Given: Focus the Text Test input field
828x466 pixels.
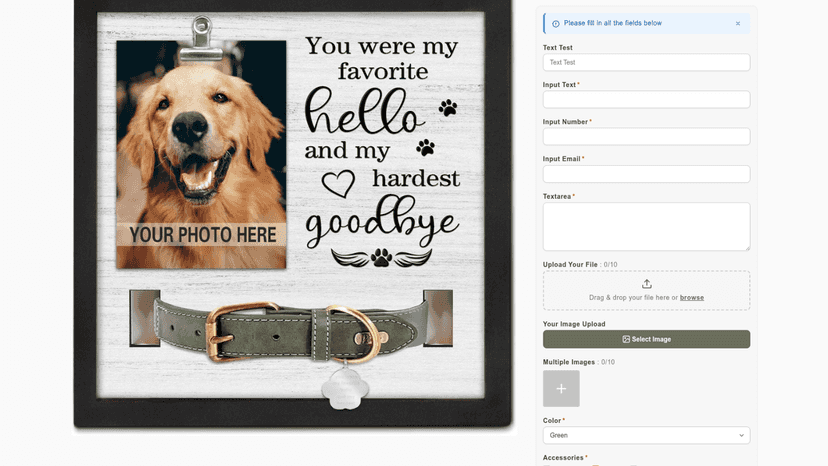Looking at the screenshot, I should click(x=646, y=62).
